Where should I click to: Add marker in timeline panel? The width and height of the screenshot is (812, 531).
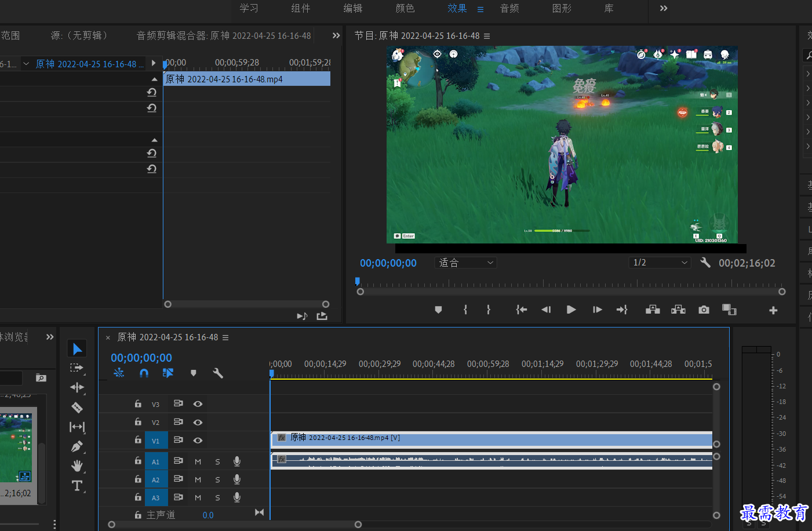pos(194,373)
